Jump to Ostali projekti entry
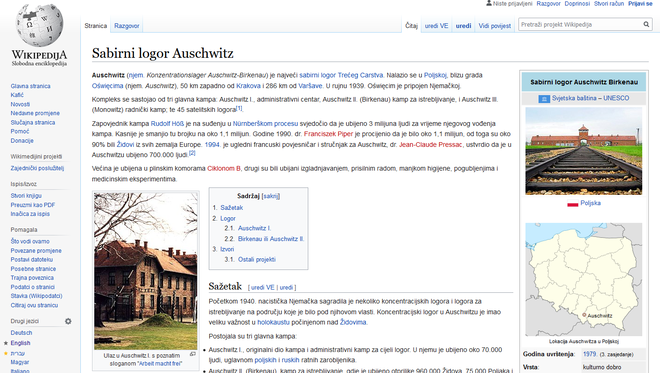 (x=257, y=260)
